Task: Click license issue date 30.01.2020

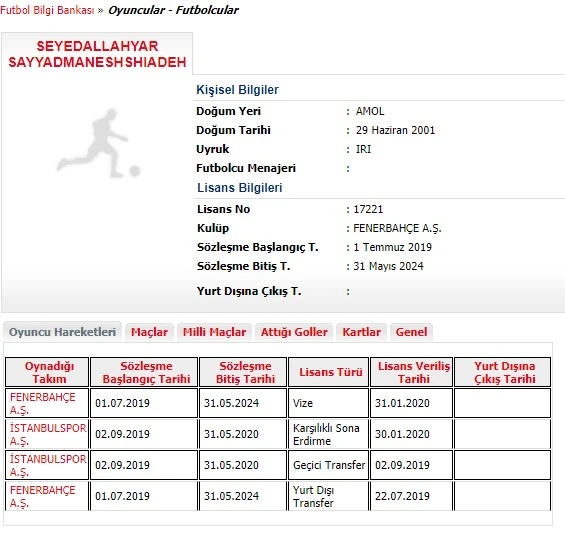Action: (x=402, y=434)
